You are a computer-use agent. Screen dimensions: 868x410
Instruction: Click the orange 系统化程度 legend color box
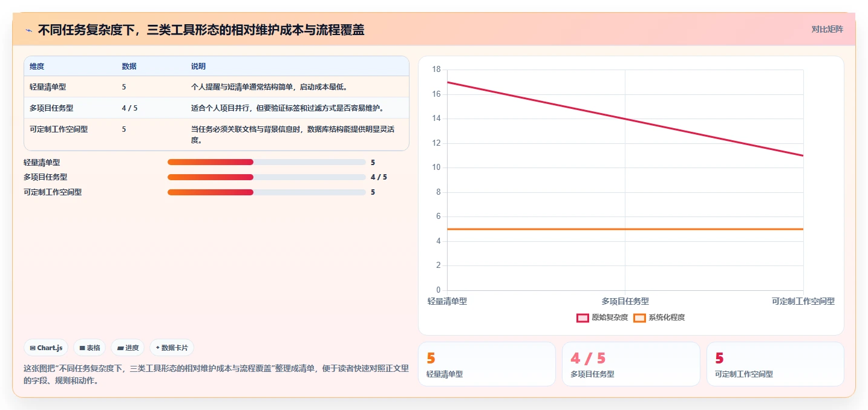click(x=639, y=318)
